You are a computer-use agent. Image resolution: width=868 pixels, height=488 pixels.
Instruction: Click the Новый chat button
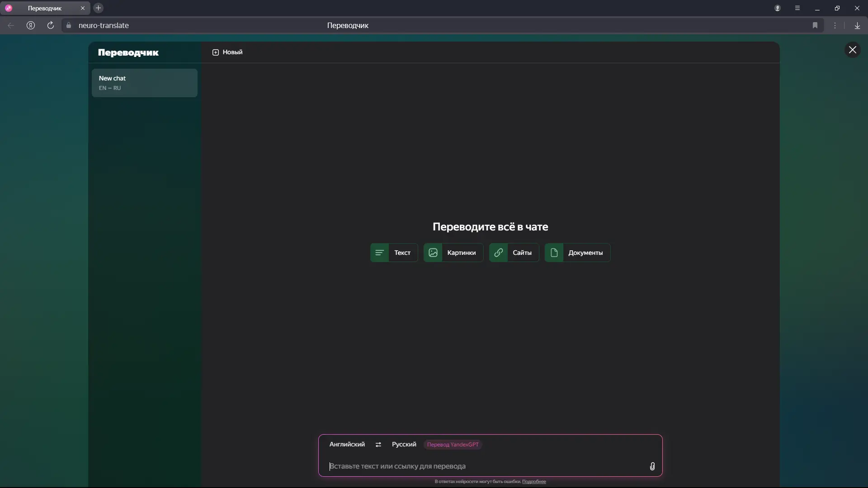click(227, 52)
